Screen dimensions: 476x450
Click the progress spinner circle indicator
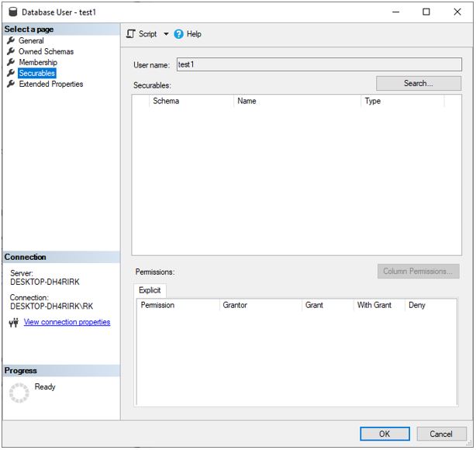click(x=19, y=393)
